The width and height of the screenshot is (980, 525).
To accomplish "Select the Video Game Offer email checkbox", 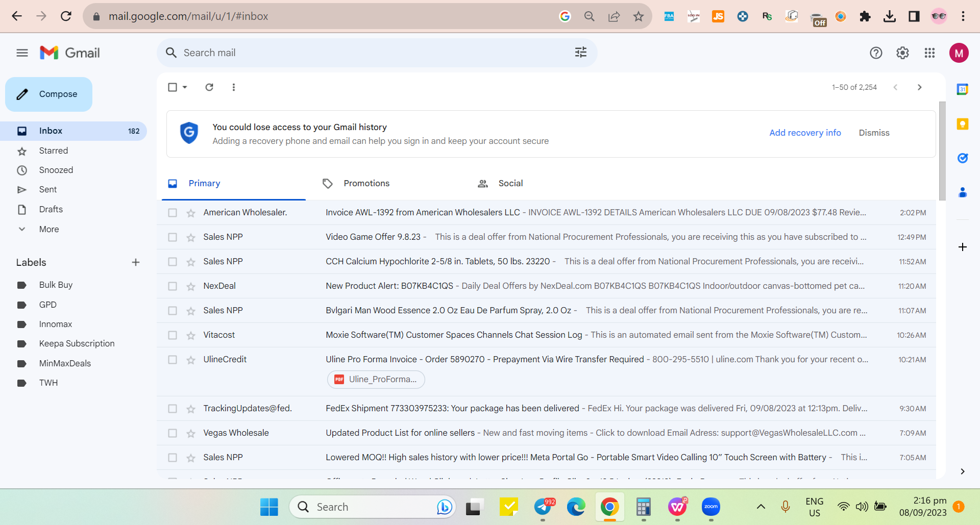I will 173,237.
